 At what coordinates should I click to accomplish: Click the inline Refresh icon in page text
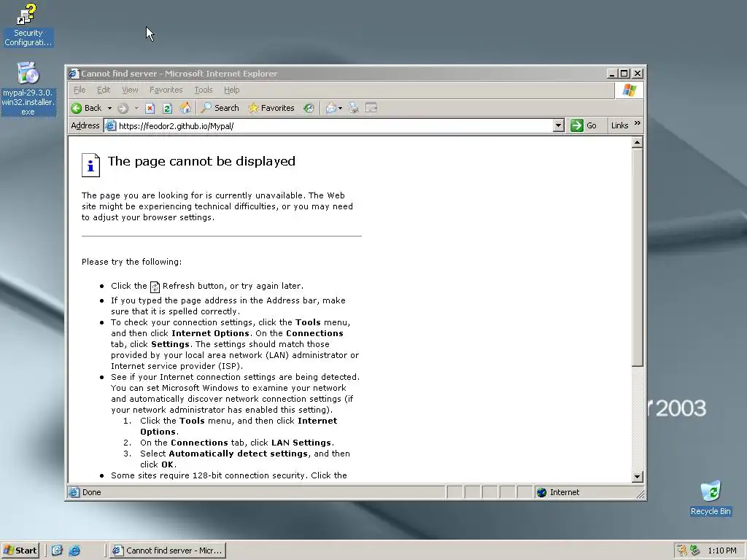coord(155,287)
